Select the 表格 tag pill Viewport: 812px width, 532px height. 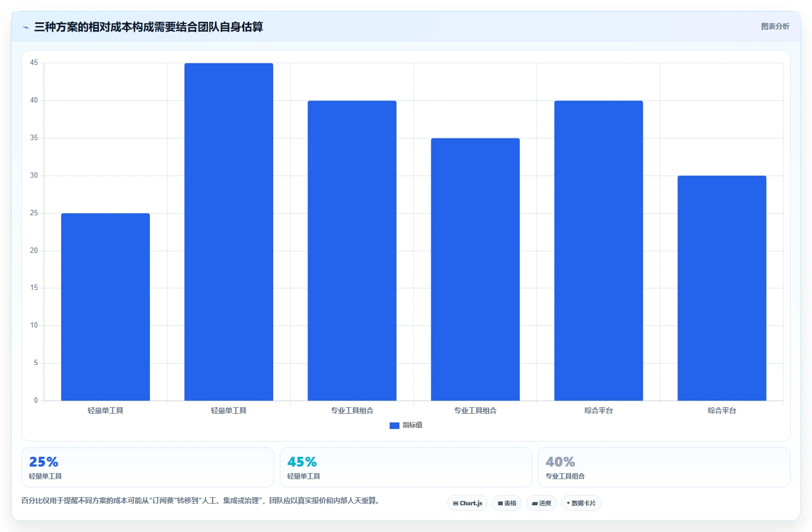coord(507,503)
